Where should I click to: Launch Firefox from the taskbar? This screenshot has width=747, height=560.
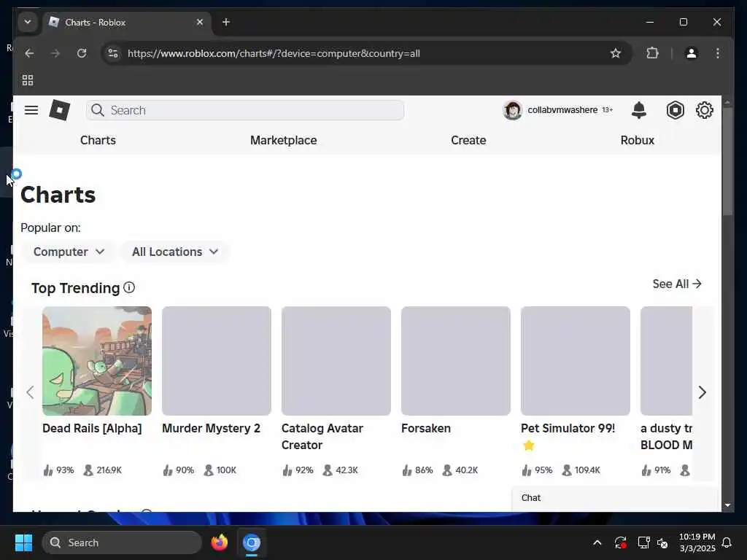(219, 542)
